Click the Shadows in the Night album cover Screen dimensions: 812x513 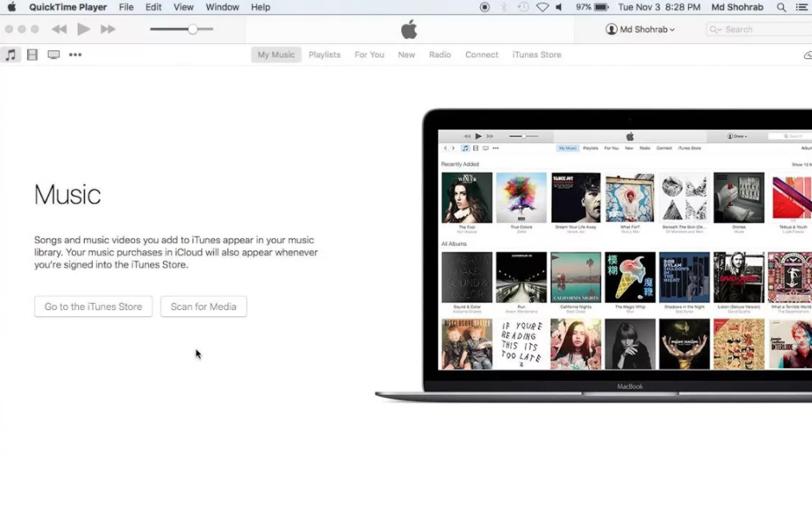pos(684,277)
